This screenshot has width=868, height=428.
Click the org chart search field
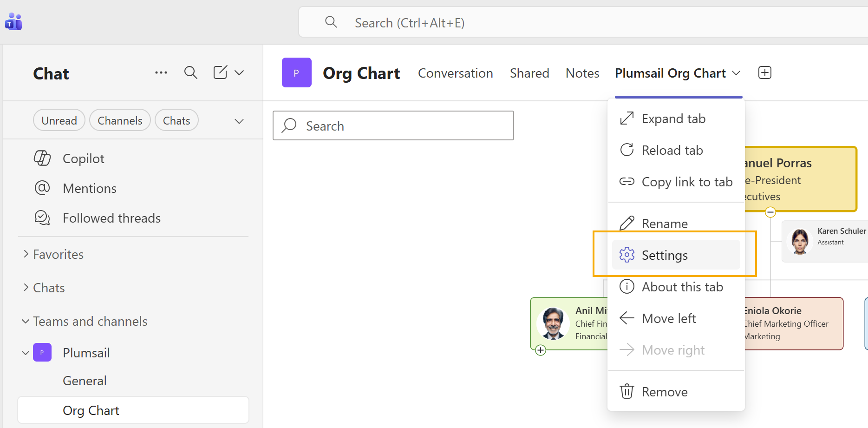coord(393,125)
